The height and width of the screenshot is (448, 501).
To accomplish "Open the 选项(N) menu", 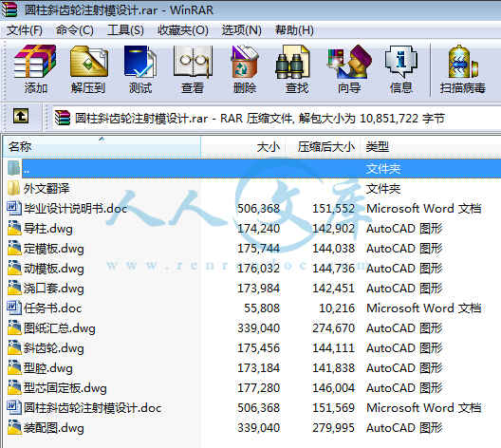I will pyautogui.click(x=242, y=30).
